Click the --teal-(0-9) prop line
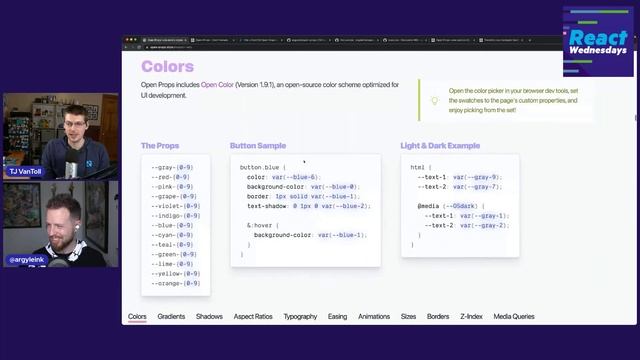Screen dimensions: 640x360 coord(172,244)
